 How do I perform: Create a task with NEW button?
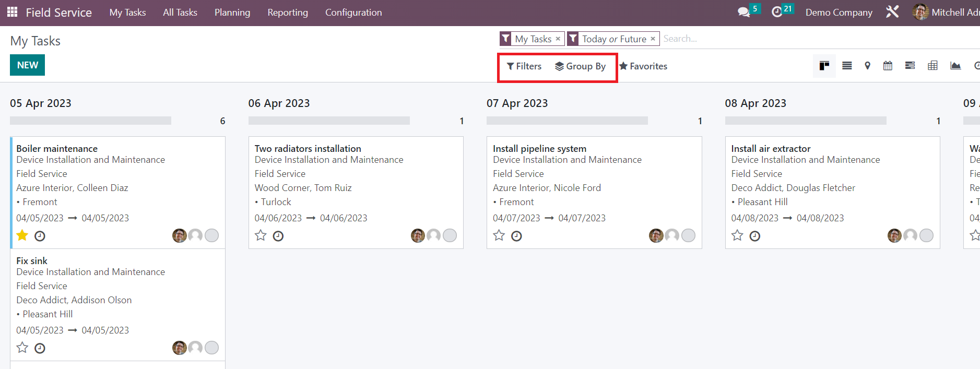[27, 65]
